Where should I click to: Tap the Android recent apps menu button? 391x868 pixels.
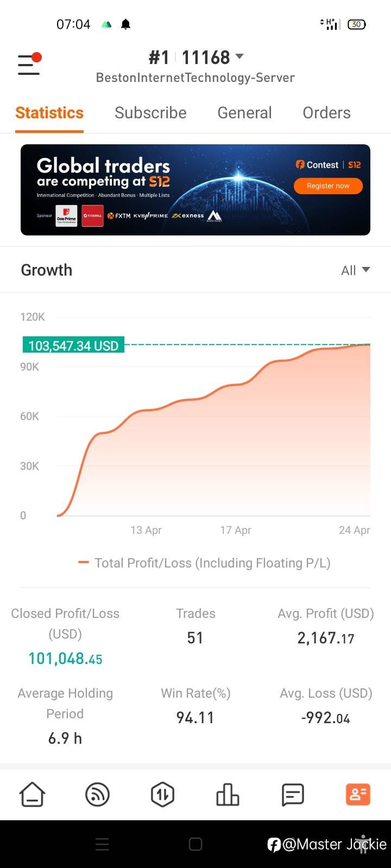tap(102, 844)
